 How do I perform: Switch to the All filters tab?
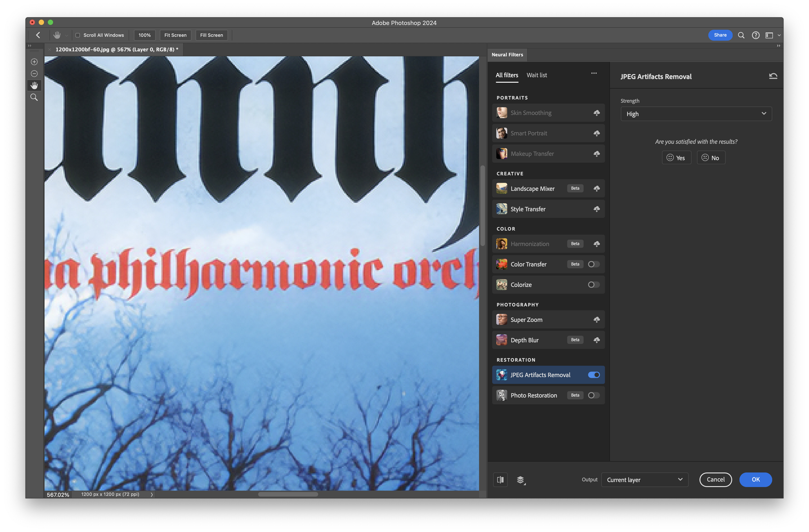pos(507,75)
